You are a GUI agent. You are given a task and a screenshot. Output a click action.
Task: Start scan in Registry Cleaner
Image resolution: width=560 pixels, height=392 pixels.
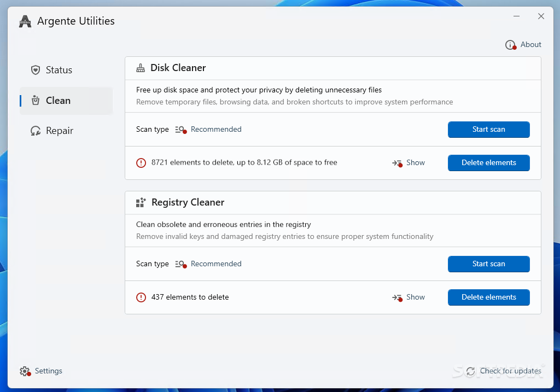pos(488,264)
